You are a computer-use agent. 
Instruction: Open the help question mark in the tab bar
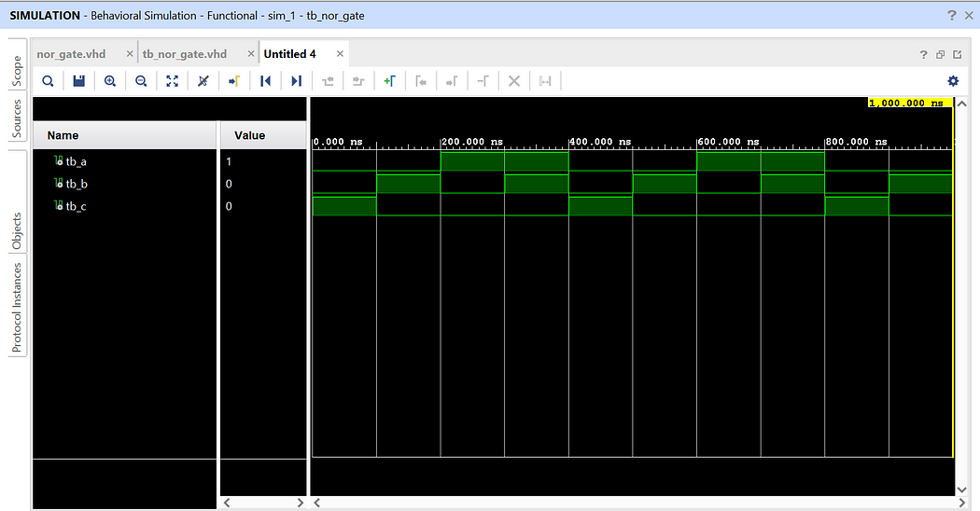click(x=924, y=54)
